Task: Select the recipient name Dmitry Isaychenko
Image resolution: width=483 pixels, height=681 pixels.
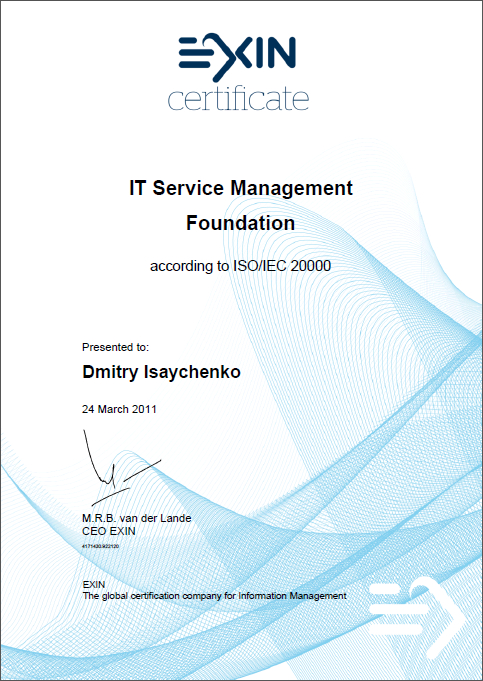Action: tap(161, 373)
